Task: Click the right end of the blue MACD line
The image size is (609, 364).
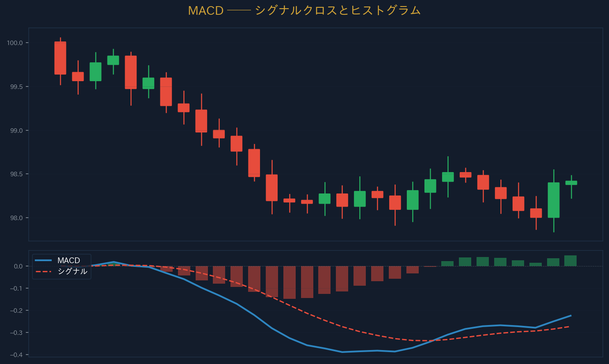Action: 571,316
